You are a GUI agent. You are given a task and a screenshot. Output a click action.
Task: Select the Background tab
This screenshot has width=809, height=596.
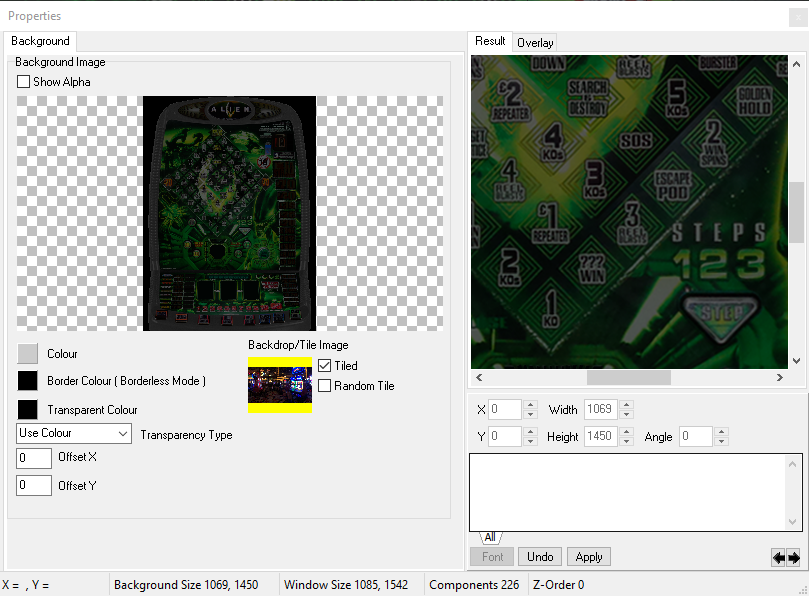[x=40, y=41]
